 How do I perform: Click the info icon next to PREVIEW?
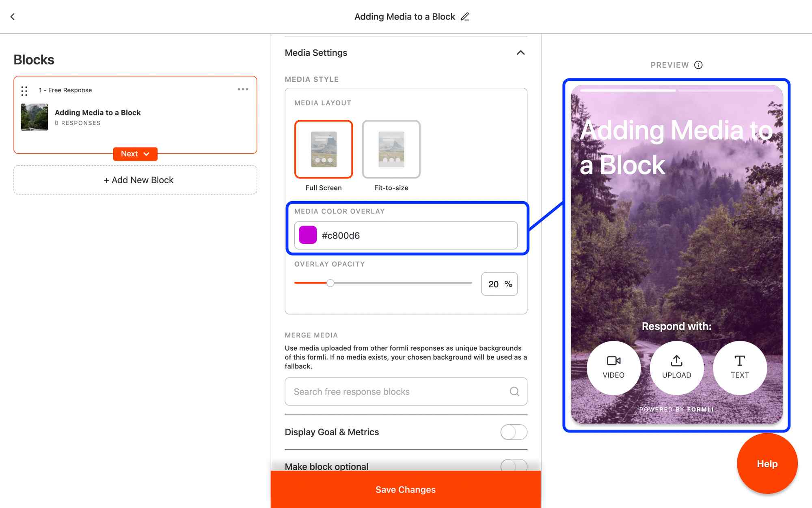click(x=698, y=65)
